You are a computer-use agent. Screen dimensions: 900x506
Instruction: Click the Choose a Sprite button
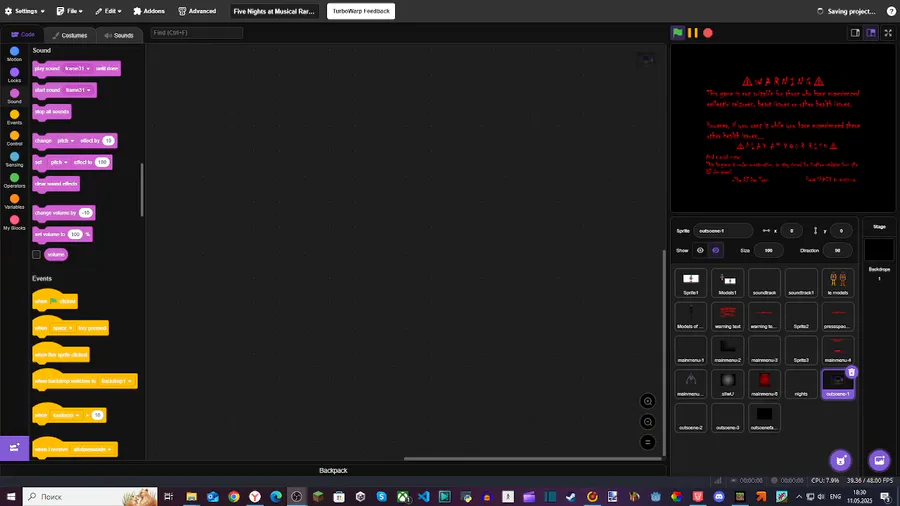(x=841, y=460)
